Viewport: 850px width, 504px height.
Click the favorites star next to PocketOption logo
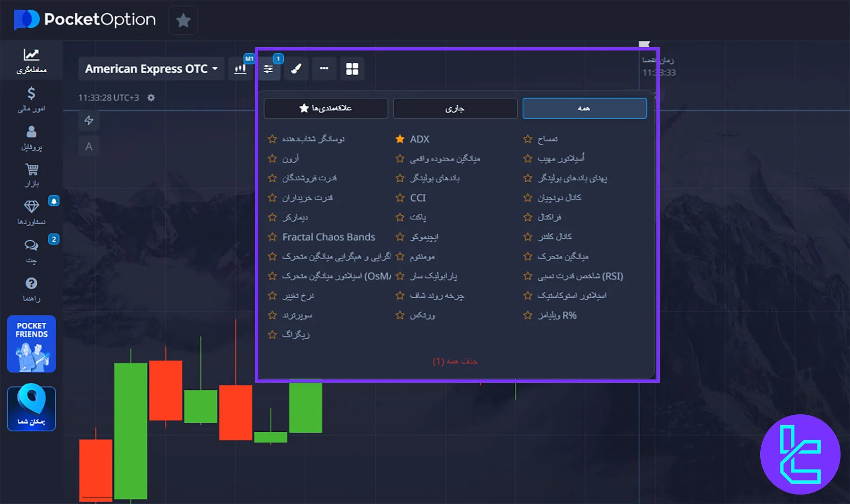[x=183, y=20]
